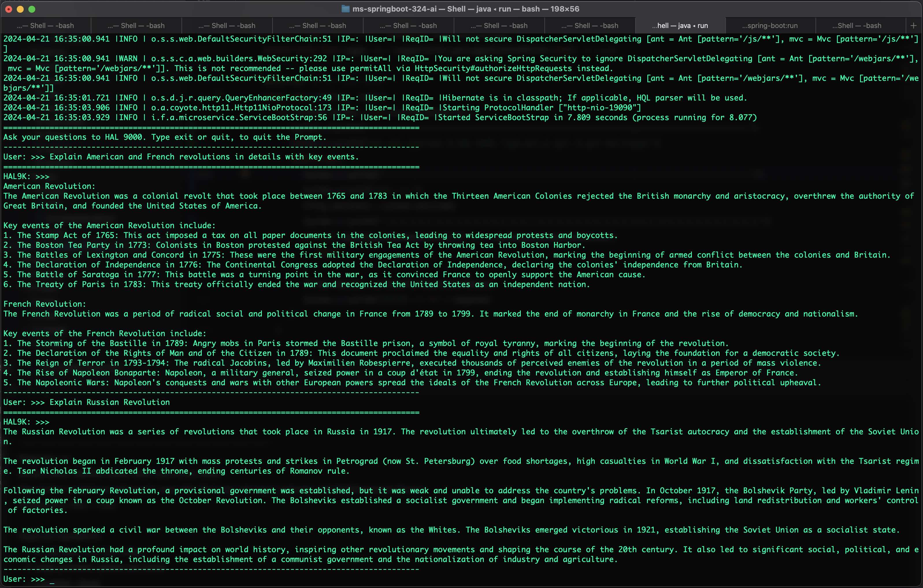Screen dimensions: 923x588
Task: Click the 'French Revolution:' heading line
Action: [45, 304]
